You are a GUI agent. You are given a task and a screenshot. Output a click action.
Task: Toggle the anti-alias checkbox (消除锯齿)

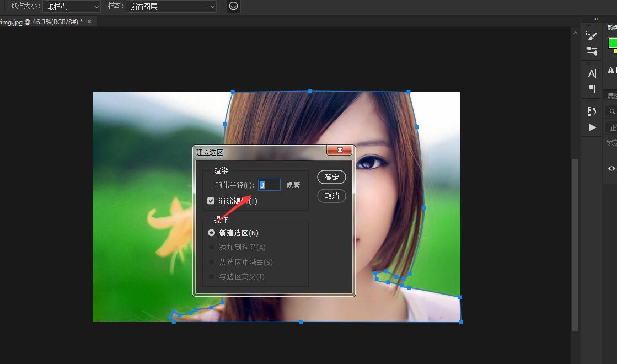[211, 201]
